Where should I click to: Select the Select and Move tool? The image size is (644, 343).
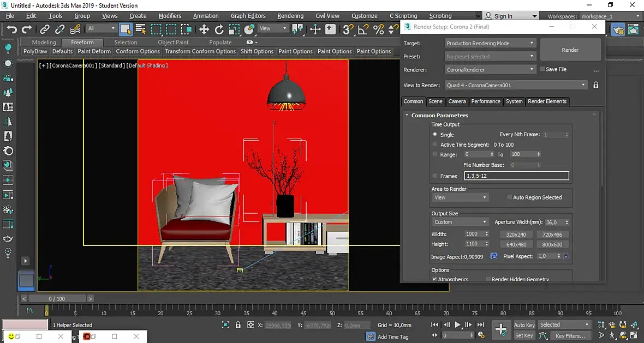tap(204, 29)
